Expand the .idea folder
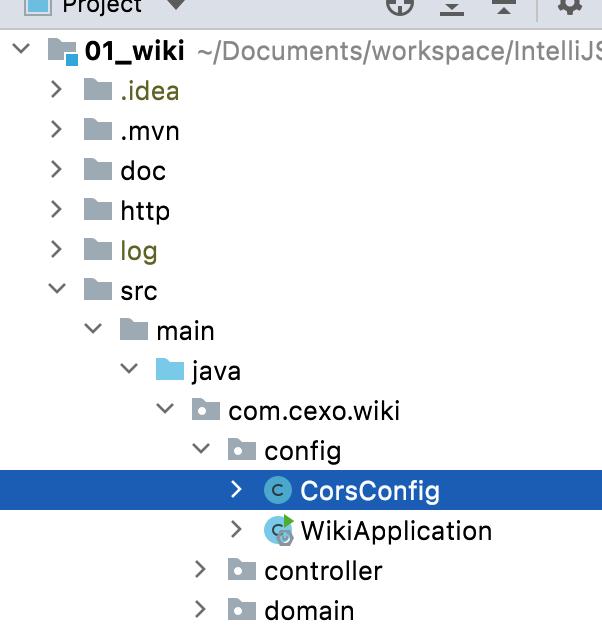The height and width of the screenshot is (626, 602). pos(56,89)
